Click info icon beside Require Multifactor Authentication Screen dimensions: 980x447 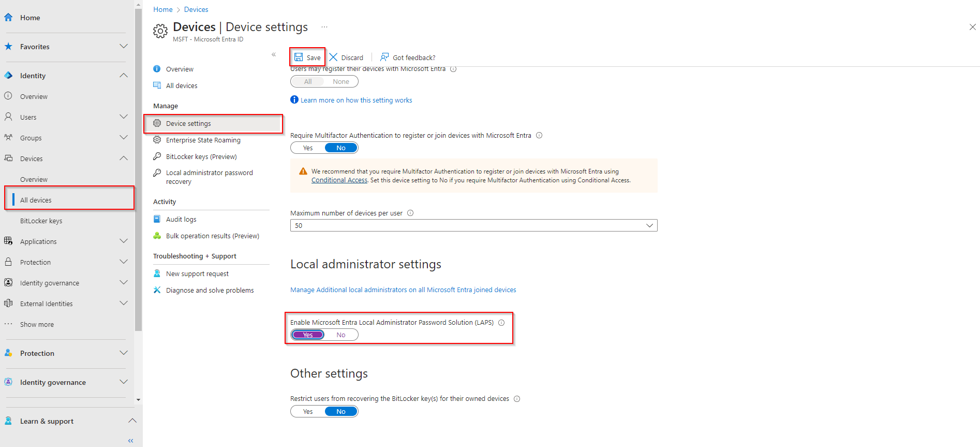click(539, 135)
